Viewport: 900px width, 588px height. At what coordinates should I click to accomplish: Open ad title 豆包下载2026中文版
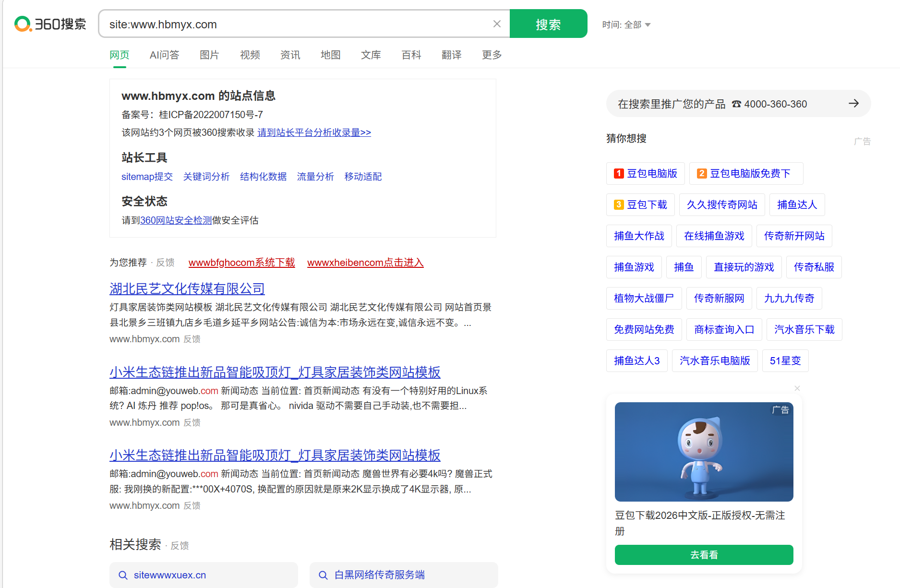(700, 523)
